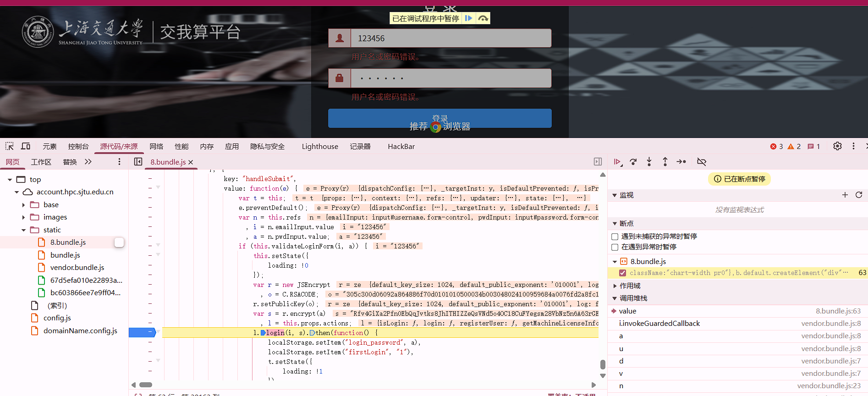This screenshot has height=396, width=868.
Task: Step out of current function
Action: [665, 162]
